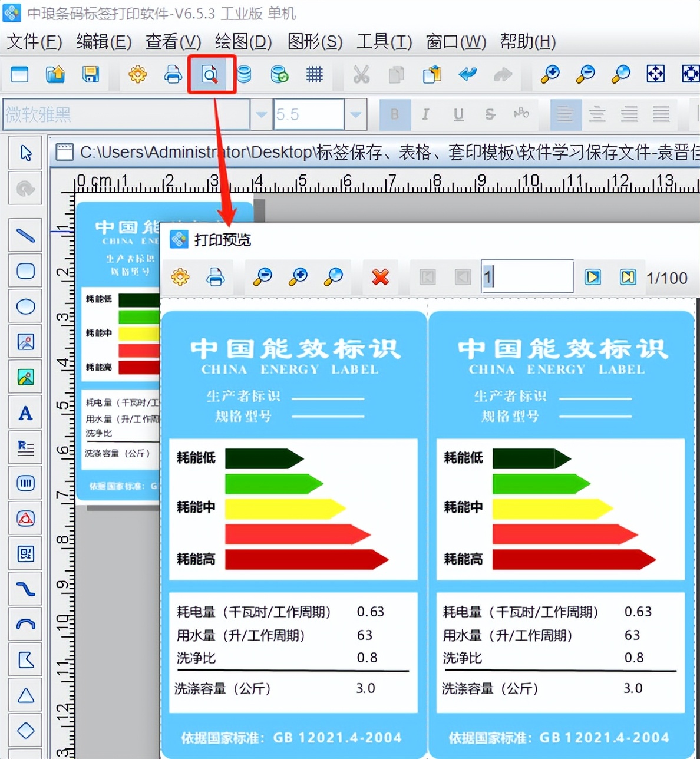700x759 pixels.
Task: Select the rich text tool
Action: point(25,448)
